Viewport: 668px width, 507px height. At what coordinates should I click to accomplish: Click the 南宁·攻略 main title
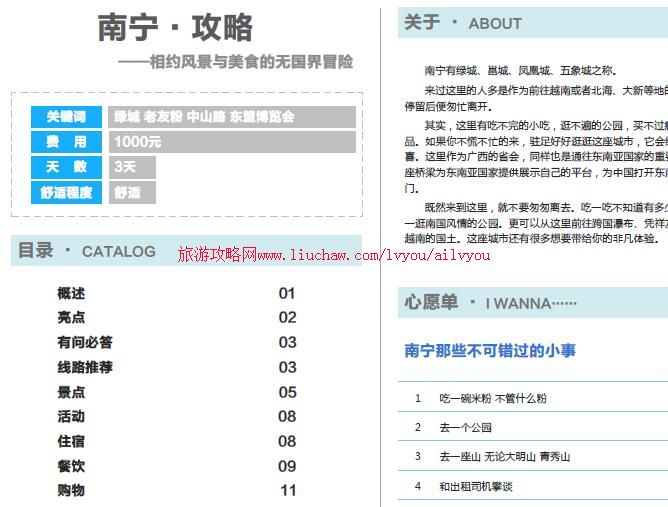[175, 27]
